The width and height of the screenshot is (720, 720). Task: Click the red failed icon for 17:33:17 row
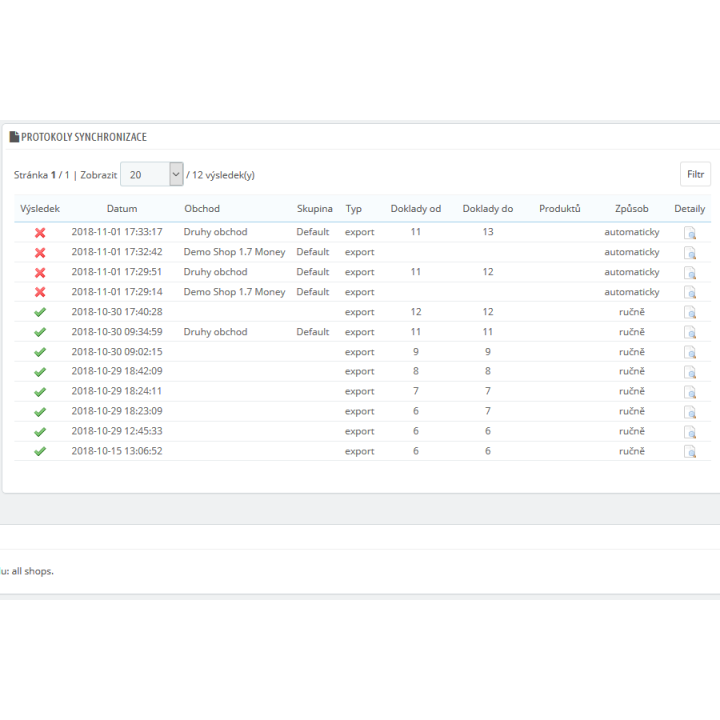[x=40, y=233]
